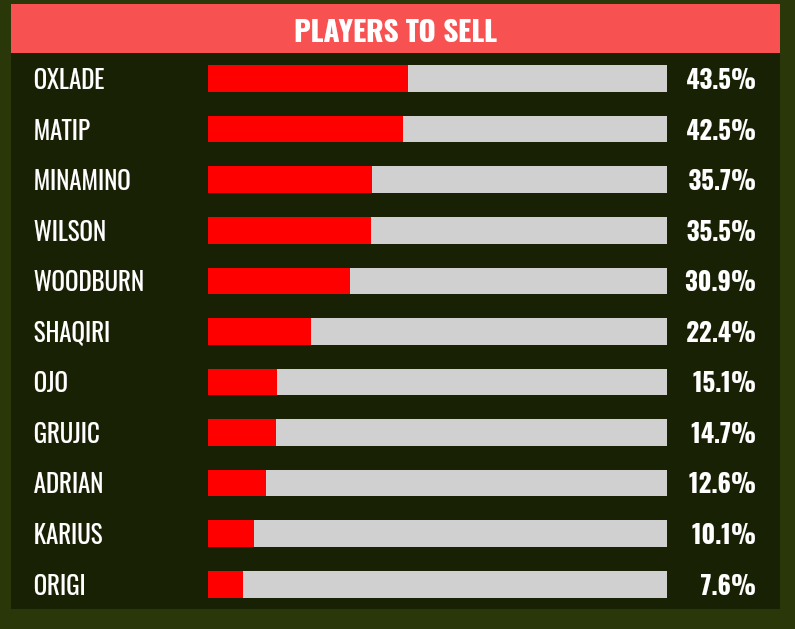Click the red bar for MATIP
The height and width of the screenshot is (629, 795).
click(x=305, y=129)
